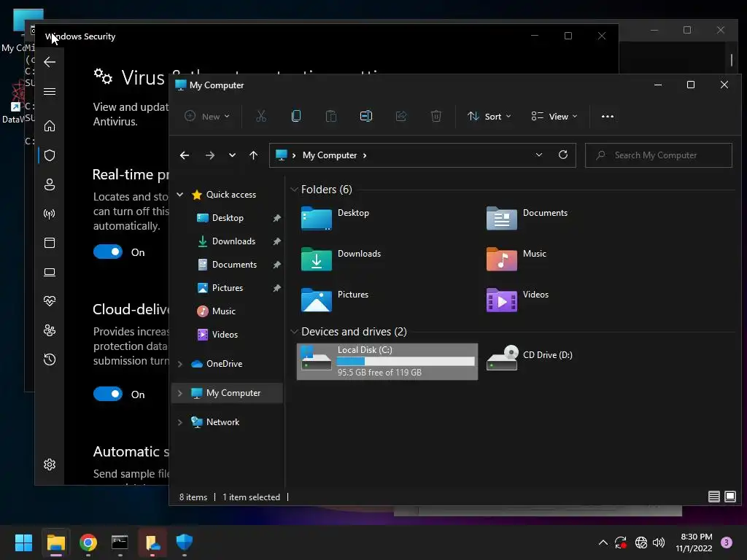Select Music in navigation pane
This screenshot has height=560, width=747.
[223, 311]
